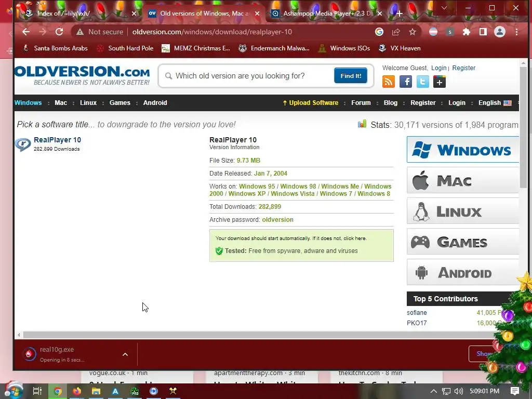Open the Android nav menu item
Image resolution: width=532 pixels, height=399 pixels.
pos(155,103)
